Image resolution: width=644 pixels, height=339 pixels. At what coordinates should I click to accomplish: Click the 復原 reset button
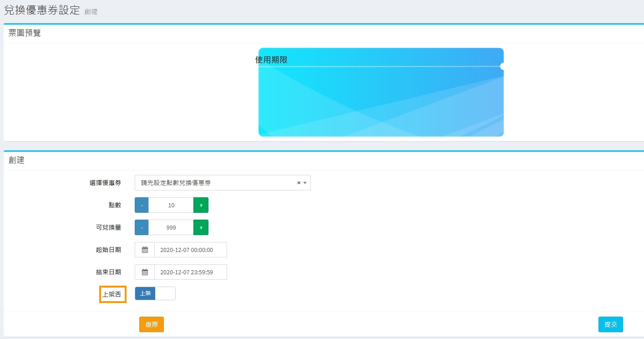[151, 324]
